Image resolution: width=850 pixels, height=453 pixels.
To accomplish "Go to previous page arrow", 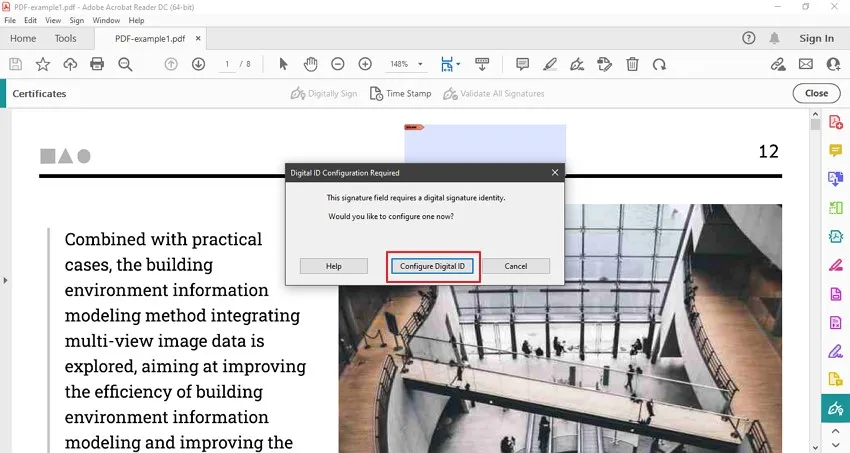I will (x=171, y=64).
